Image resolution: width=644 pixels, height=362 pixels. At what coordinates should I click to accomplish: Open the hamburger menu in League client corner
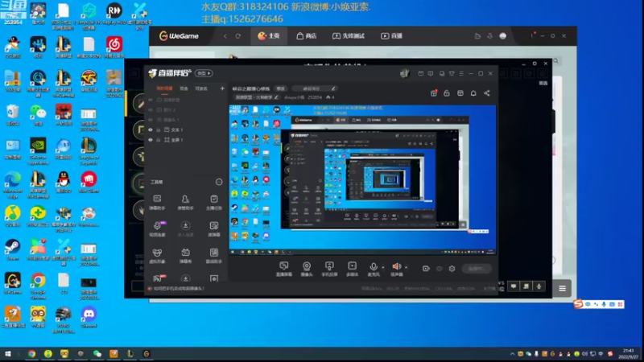click(x=562, y=289)
